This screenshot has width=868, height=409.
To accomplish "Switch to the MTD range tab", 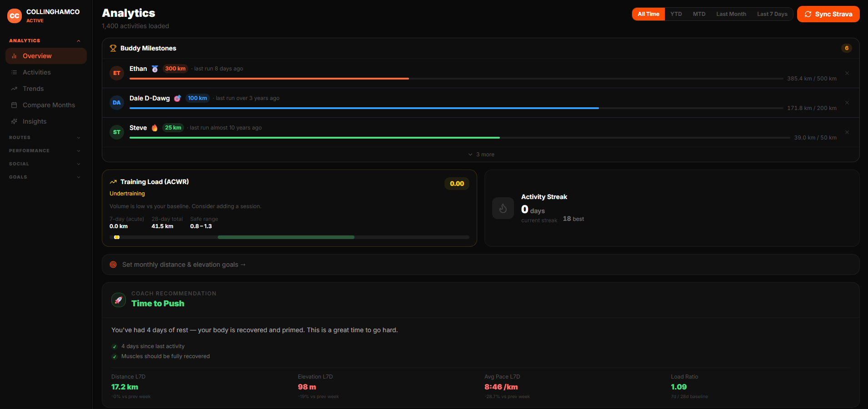I will pos(699,14).
